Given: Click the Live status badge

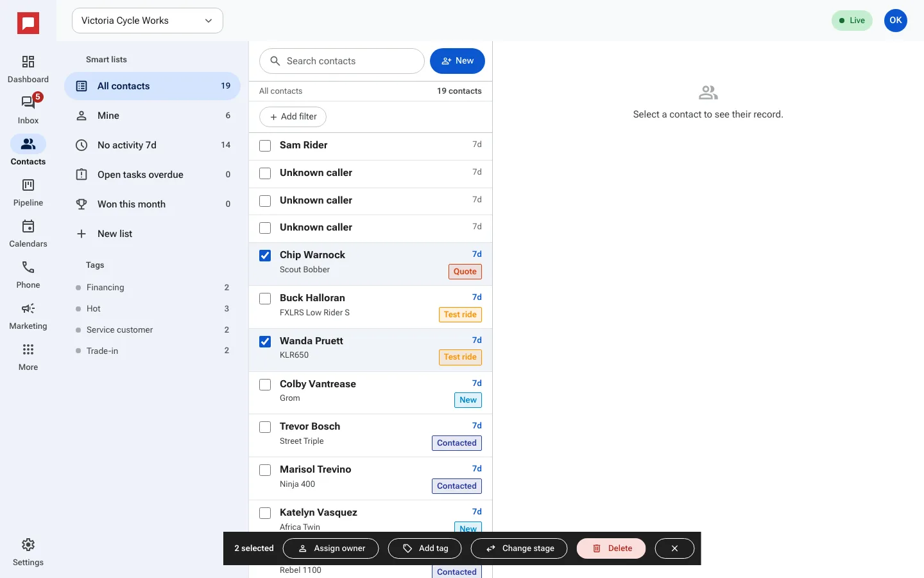Looking at the screenshot, I should click(852, 21).
